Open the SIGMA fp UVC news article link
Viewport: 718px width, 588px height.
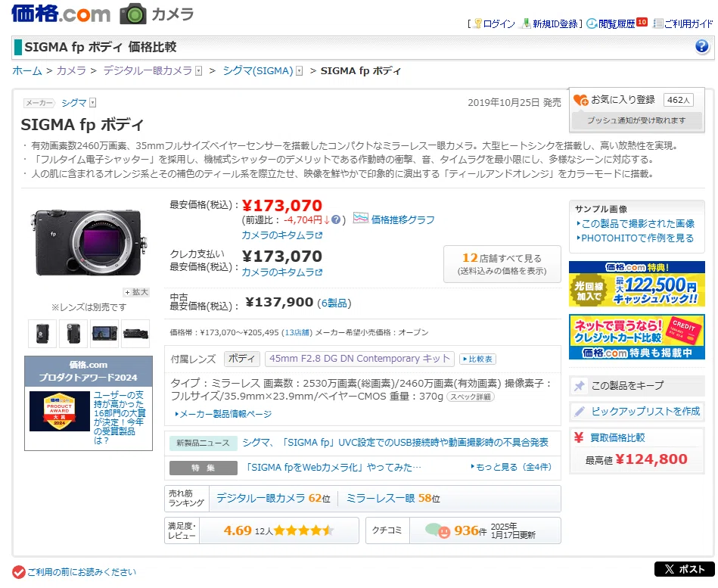pos(395,443)
